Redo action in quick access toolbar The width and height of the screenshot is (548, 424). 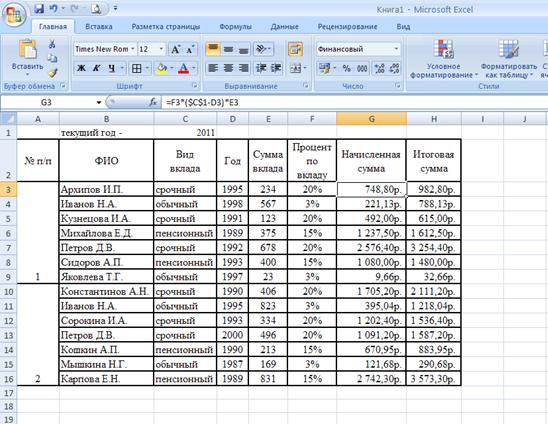74,9
